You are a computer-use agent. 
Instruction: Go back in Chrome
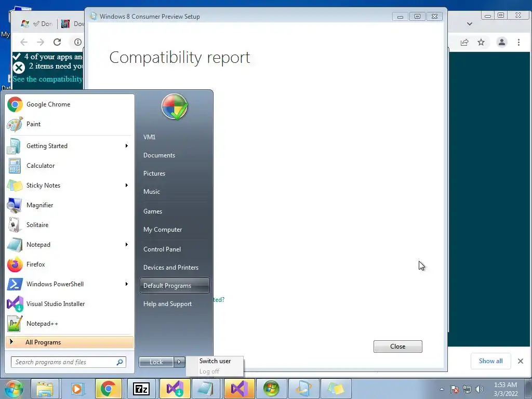tap(24, 42)
